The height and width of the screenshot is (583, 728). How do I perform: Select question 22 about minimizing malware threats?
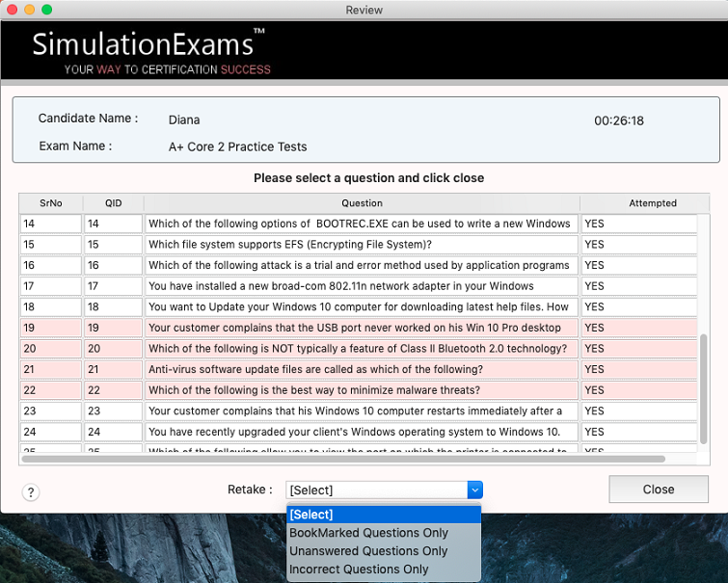362,390
